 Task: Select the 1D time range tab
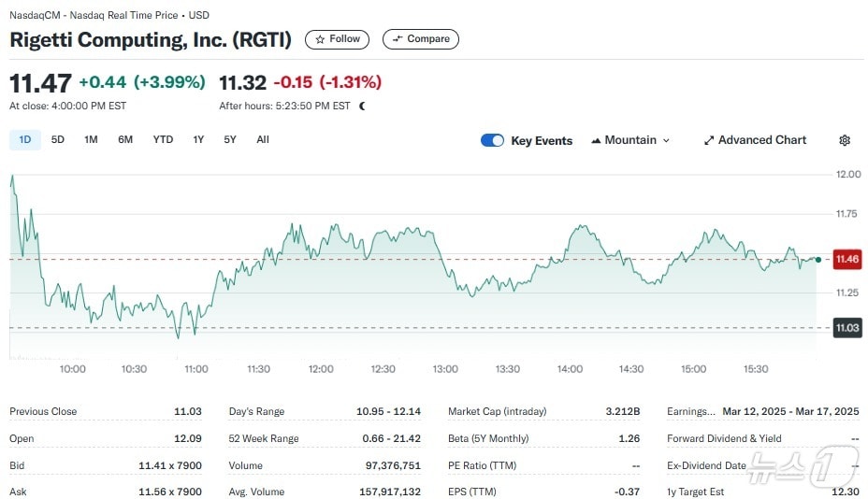click(25, 140)
